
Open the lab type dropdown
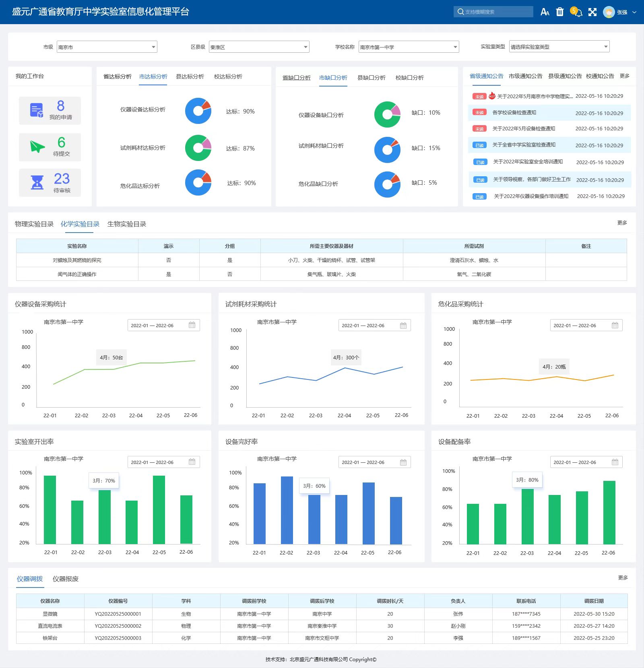(x=559, y=47)
